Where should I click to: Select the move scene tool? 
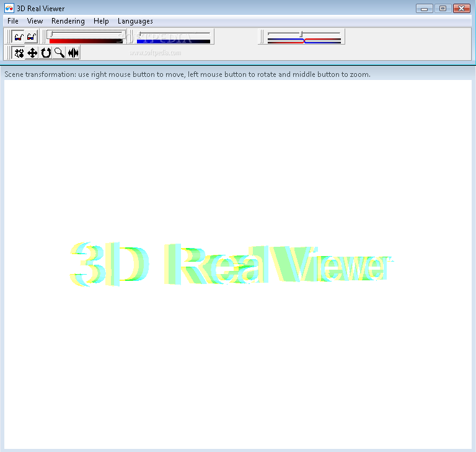[32, 53]
